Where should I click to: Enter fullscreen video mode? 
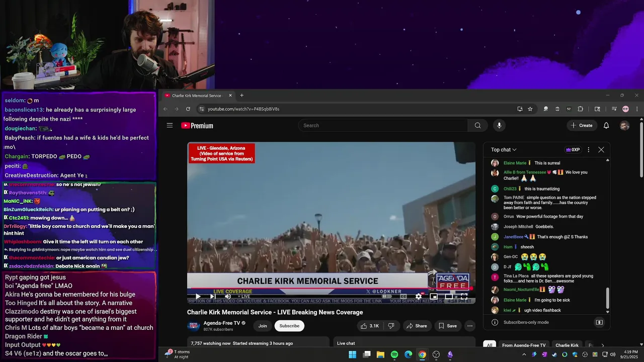pyautogui.click(x=464, y=297)
